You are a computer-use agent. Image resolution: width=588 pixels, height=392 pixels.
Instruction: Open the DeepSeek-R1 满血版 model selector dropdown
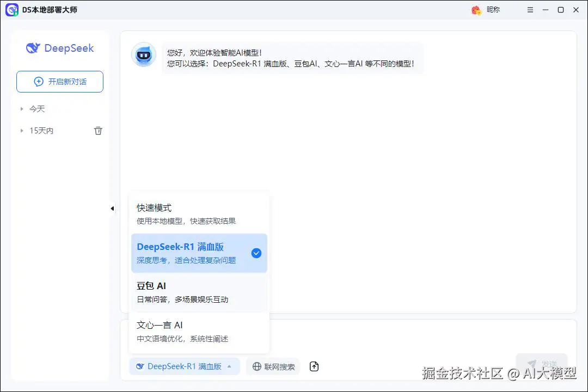coord(184,366)
